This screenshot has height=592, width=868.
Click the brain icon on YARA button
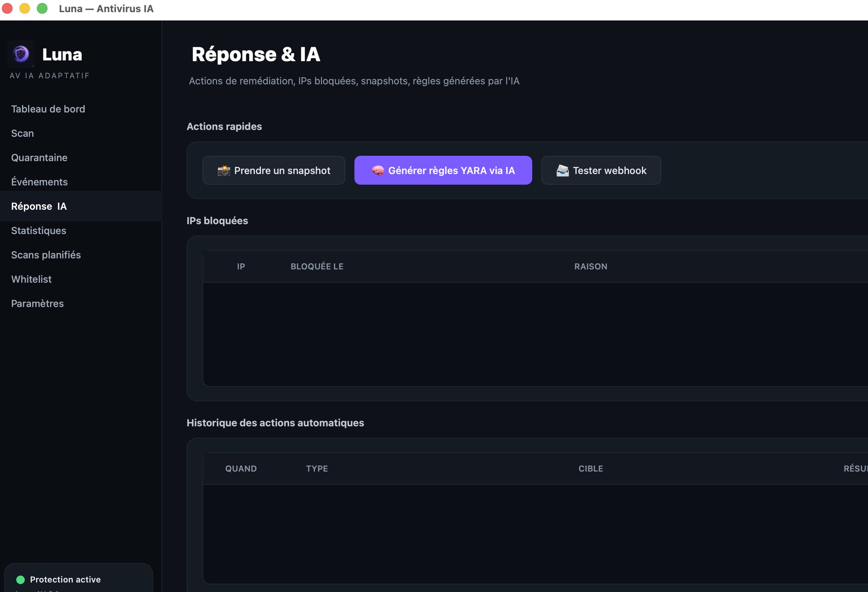(378, 171)
